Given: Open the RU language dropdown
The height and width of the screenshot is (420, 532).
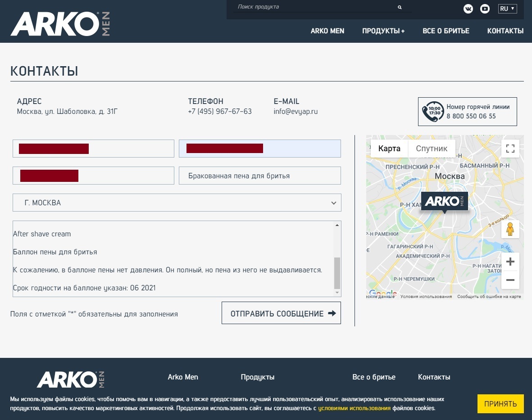Looking at the screenshot, I should point(507,9).
